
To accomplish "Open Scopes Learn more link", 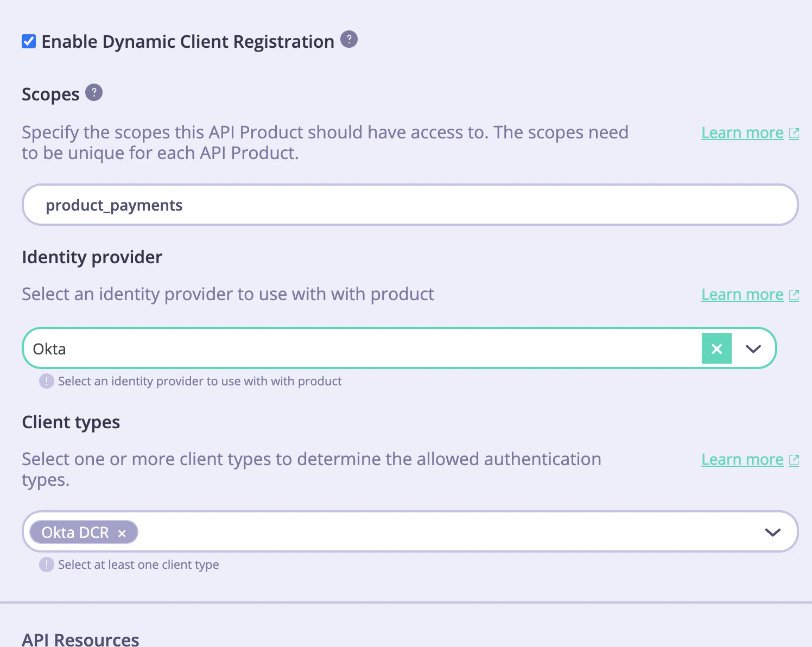I will click(x=742, y=132).
